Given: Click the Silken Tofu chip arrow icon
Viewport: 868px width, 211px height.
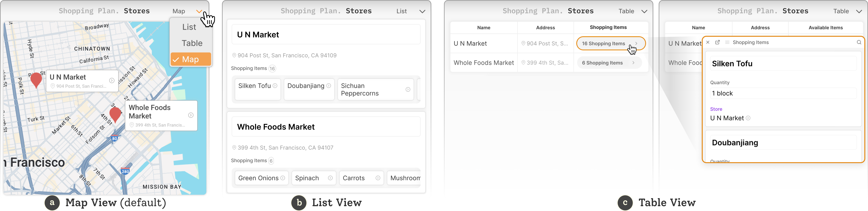Looking at the screenshot, I should coord(275,86).
